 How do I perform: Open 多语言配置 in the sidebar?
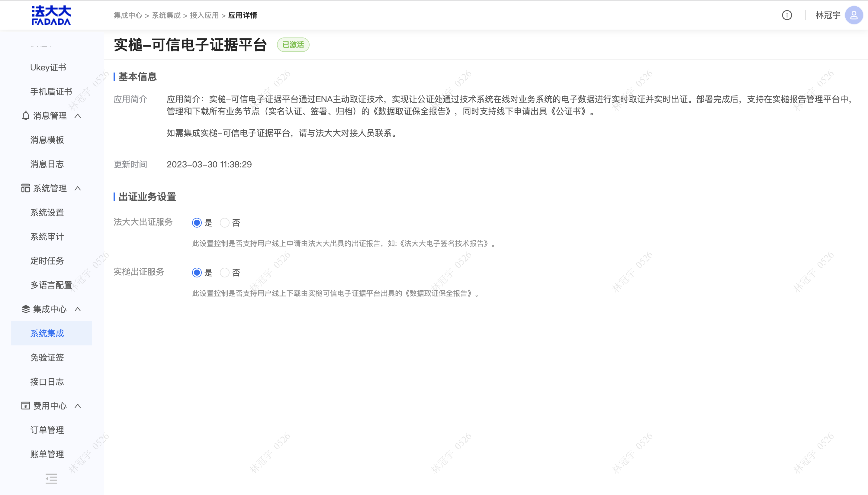(51, 285)
